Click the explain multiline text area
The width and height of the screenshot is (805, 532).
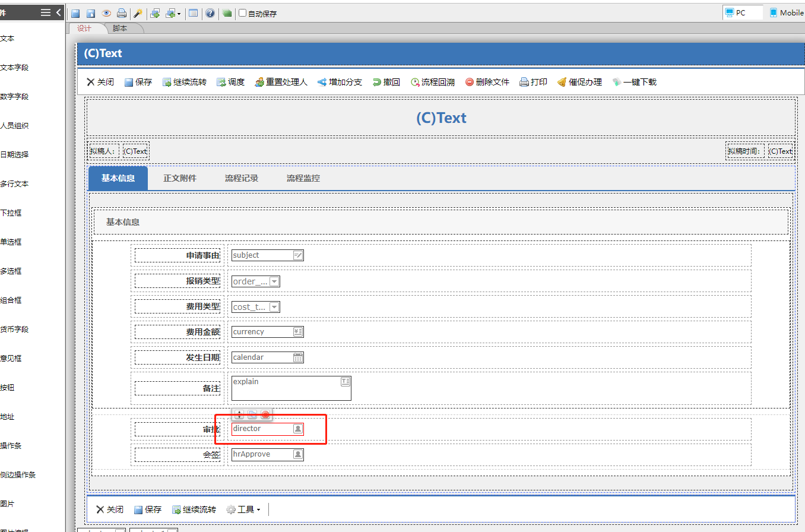tap(291, 388)
